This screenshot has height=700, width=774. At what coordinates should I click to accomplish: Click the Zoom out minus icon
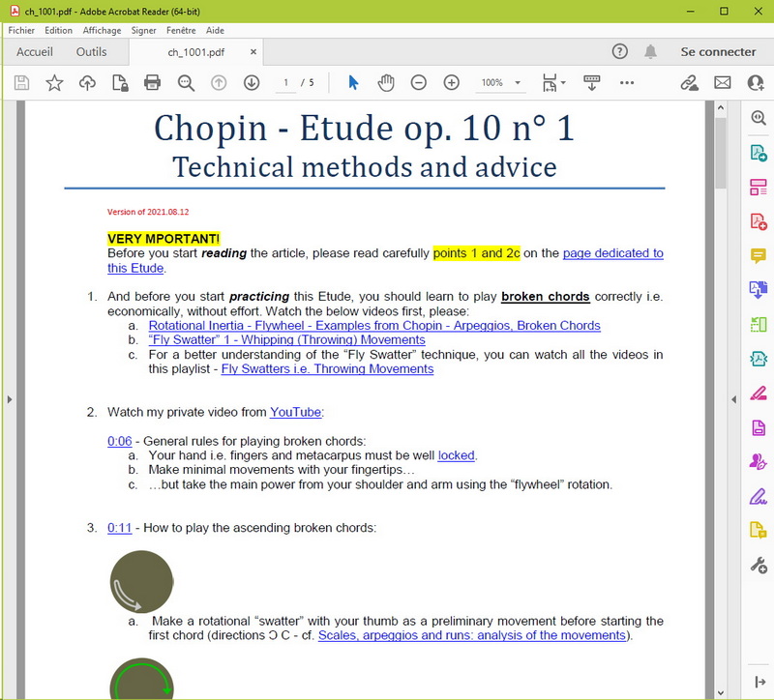(418, 83)
